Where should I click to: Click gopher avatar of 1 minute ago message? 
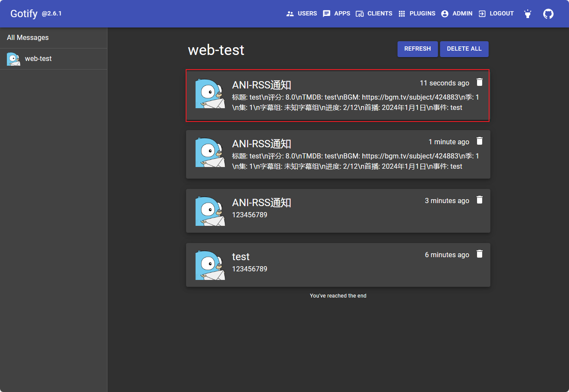click(x=210, y=152)
